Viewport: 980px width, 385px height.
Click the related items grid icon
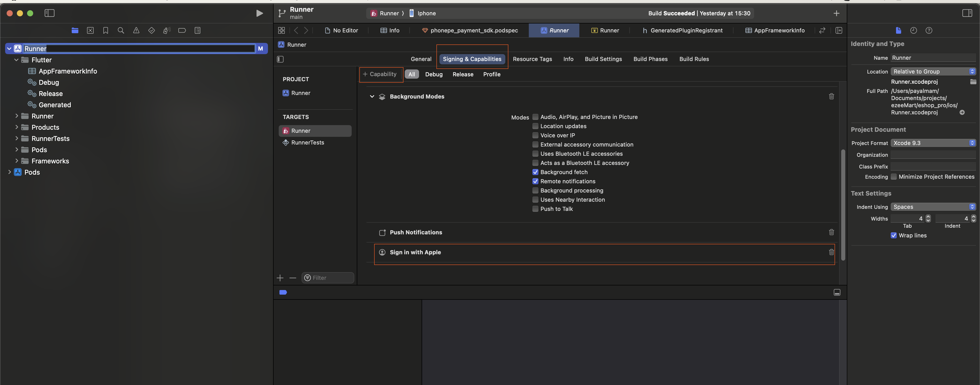coord(281,30)
